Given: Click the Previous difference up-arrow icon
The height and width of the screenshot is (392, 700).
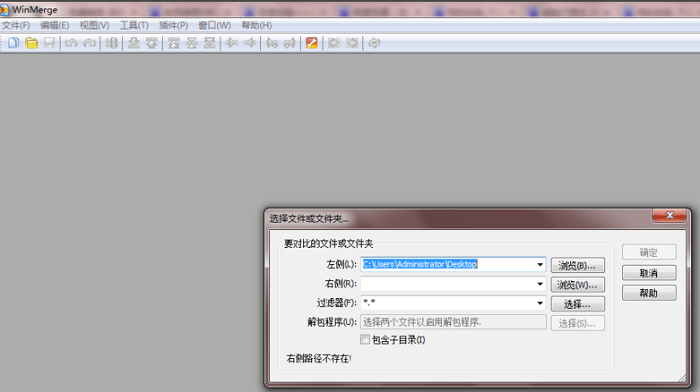Looking at the screenshot, I should pyautogui.click(x=152, y=43).
